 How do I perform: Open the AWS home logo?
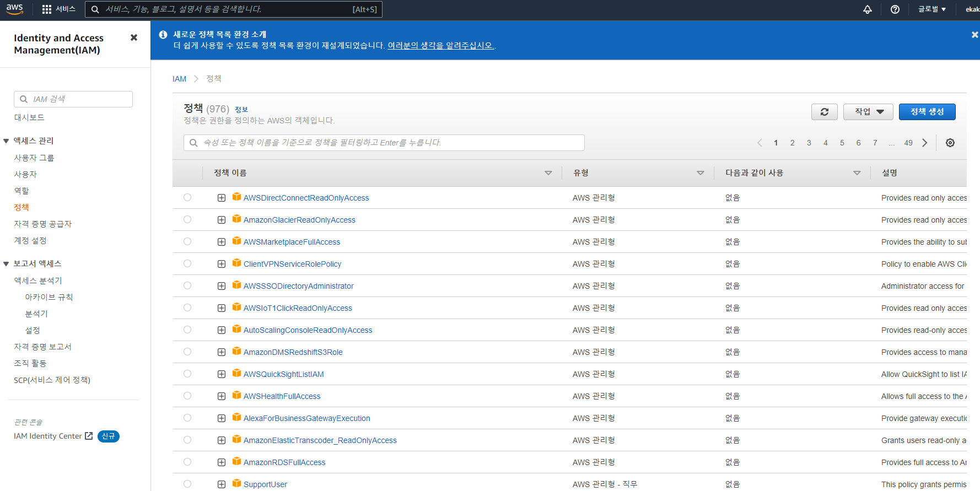tap(15, 9)
